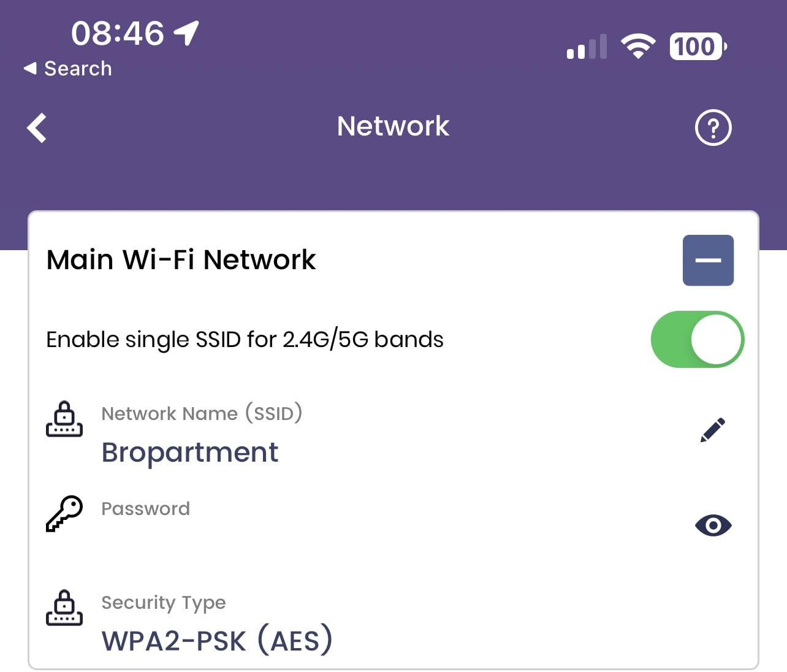Collapse the Main Wi-Fi Network section
The image size is (787, 672).
pyautogui.click(x=708, y=260)
